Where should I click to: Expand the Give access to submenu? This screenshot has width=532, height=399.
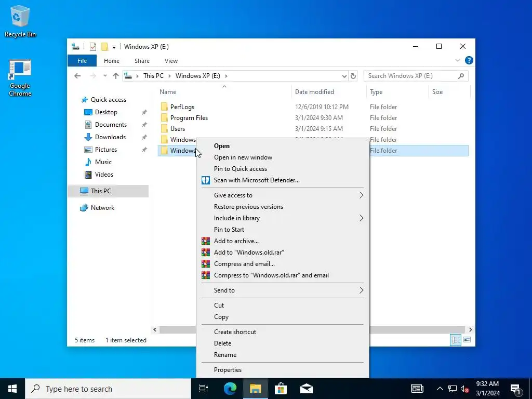pyautogui.click(x=282, y=195)
